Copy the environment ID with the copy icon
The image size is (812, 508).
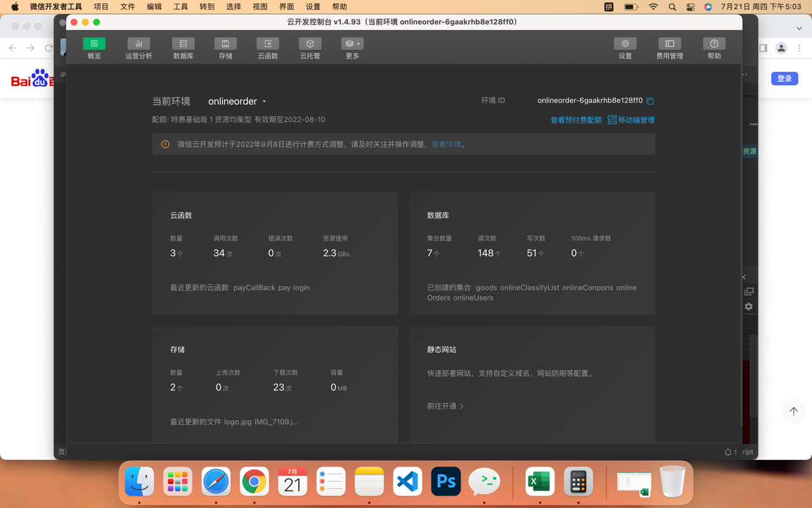pos(650,101)
